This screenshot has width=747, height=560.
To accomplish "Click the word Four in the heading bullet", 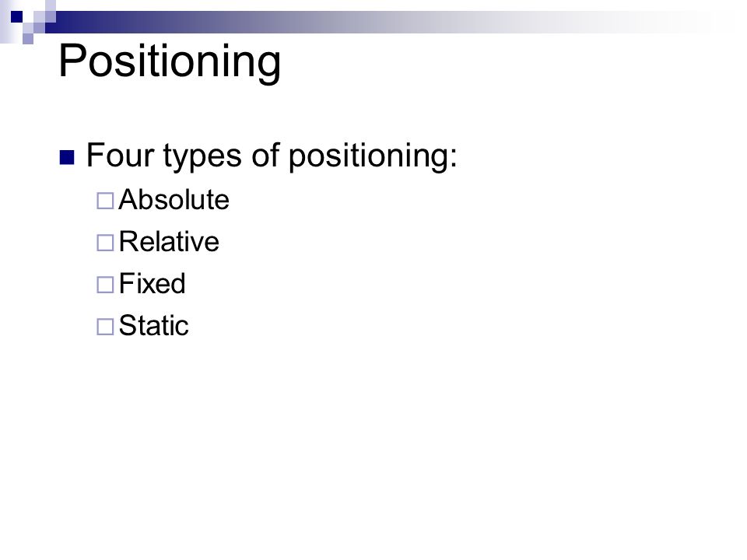I will click(120, 156).
